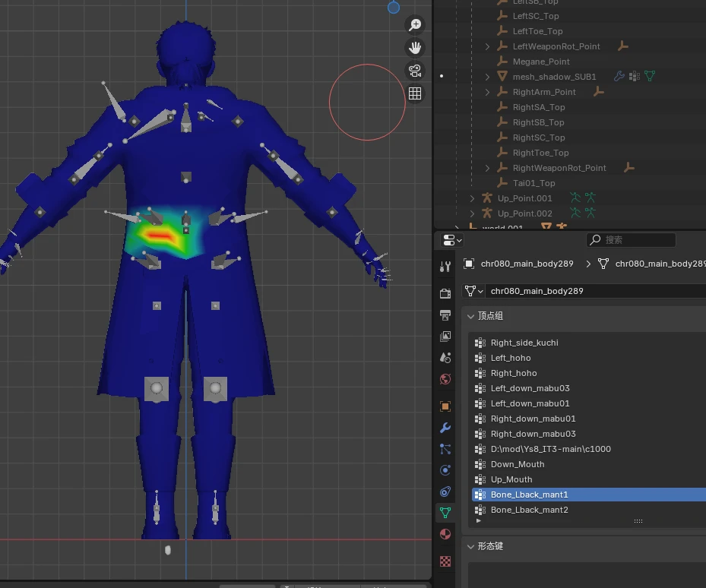The image size is (706, 588).
Task: Expand the LeftWeaponRot_Point tree item
Action: click(x=487, y=46)
